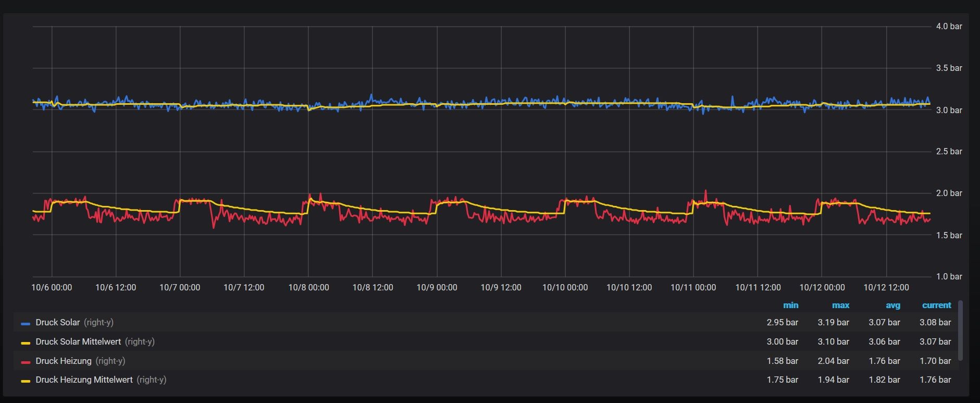Image resolution: width=980 pixels, height=403 pixels.
Task: Click the legend vertical scrollbar
Action: [x=960, y=330]
